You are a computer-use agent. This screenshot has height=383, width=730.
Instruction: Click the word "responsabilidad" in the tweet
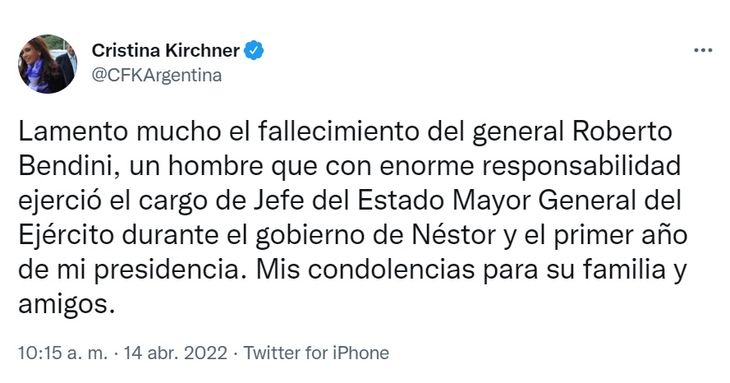click(581, 167)
